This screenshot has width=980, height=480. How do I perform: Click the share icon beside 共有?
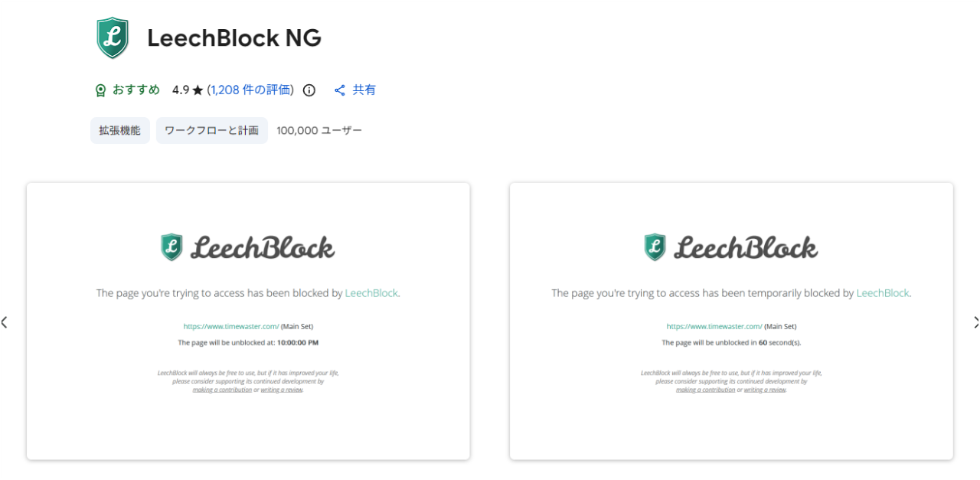(x=339, y=90)
